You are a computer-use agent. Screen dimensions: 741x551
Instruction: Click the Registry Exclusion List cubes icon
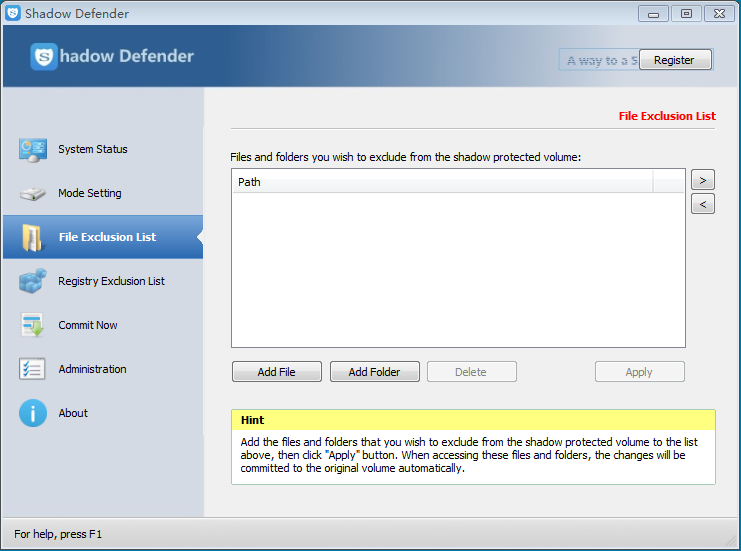coord(33,281)
